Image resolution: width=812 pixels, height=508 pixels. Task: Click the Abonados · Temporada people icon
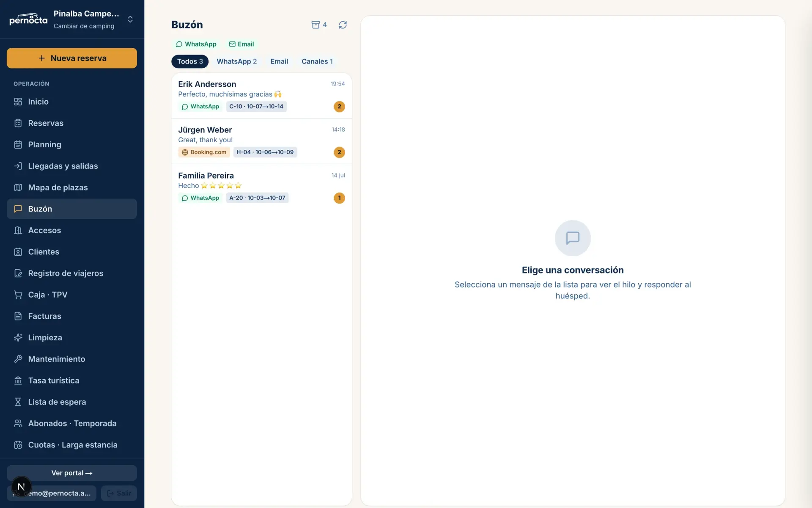click(x=18, y=423)
